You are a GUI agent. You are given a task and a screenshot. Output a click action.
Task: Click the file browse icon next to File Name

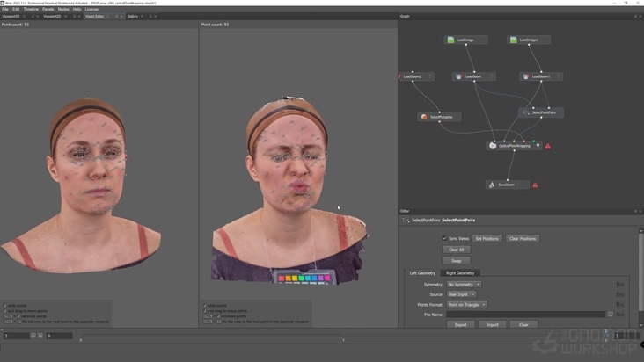(610, 314)
